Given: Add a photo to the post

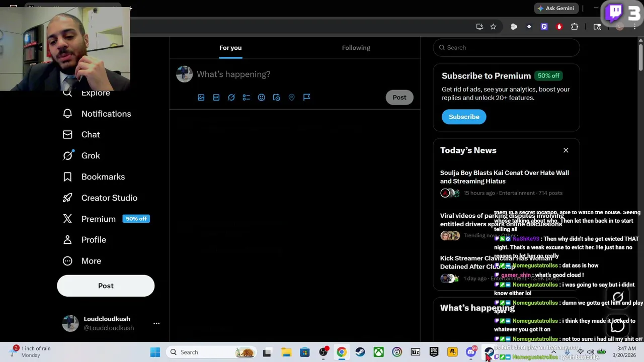Looking at the screenshot, I should pyautogui.click(x=201, y=98).
